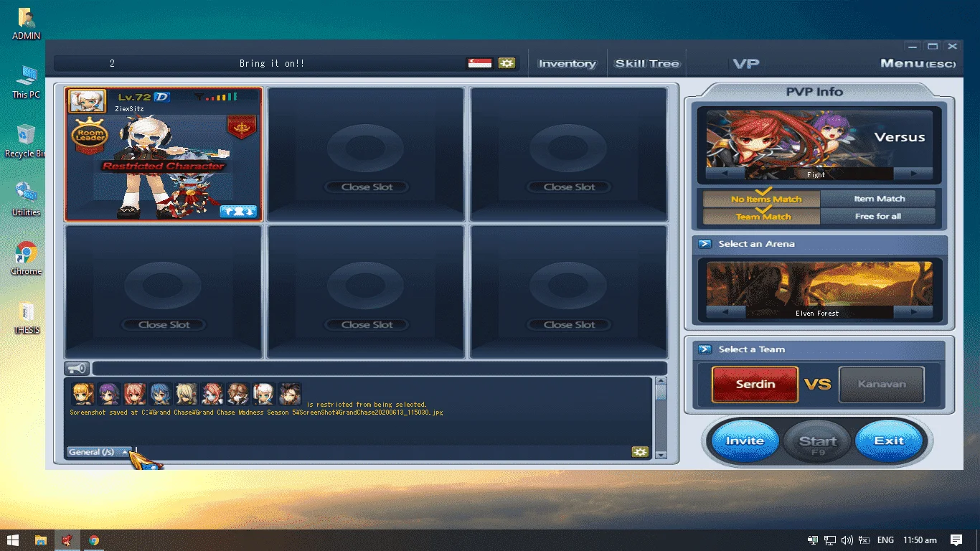Click the brown-haired character portrait in chat

[238, 394]
